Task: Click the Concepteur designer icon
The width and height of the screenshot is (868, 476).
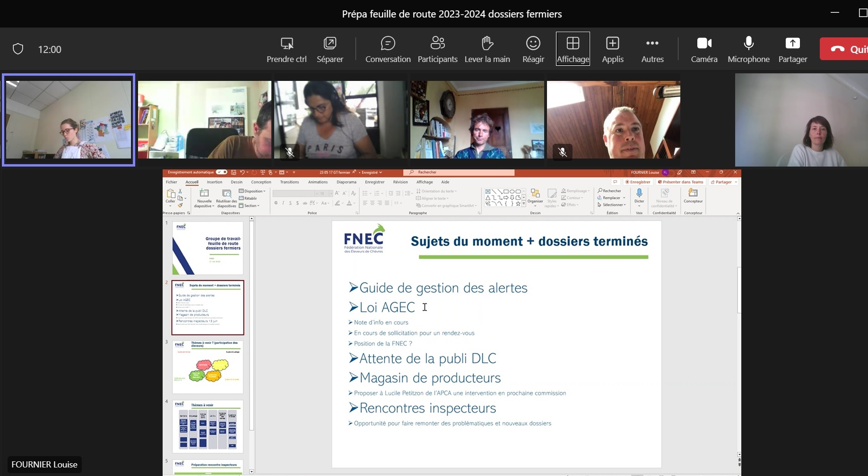Action: click(693, 193)
